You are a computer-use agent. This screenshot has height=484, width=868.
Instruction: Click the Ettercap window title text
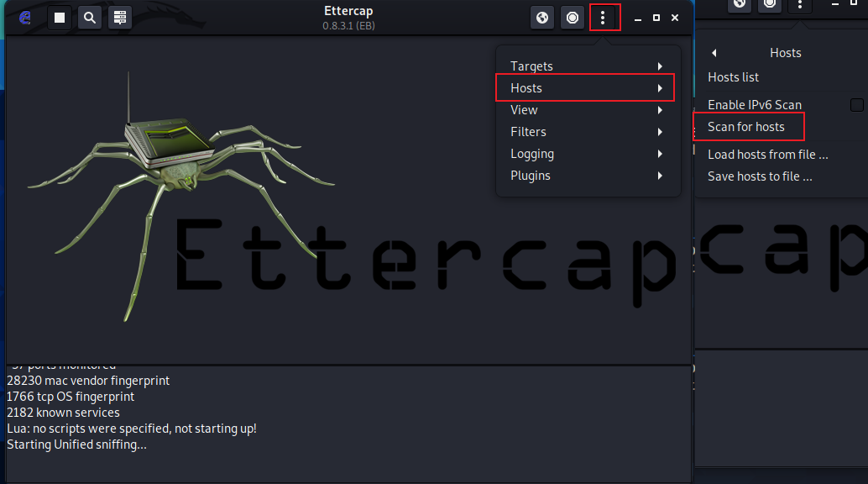(348, 11)
